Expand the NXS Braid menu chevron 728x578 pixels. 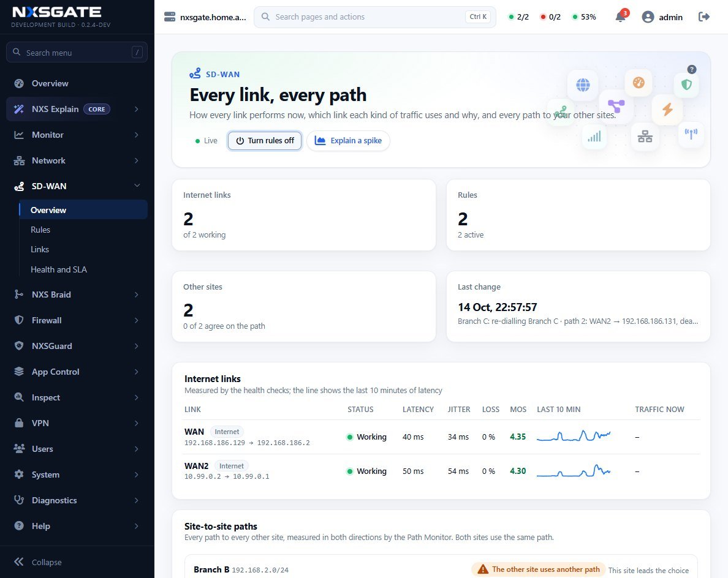pos(137,295)
